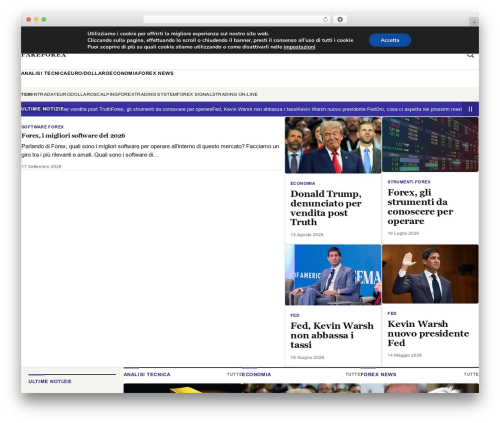The width and height of the screenshot is (500, 423).
Task: Click the Donald Trump article photo
Action: 333,145
